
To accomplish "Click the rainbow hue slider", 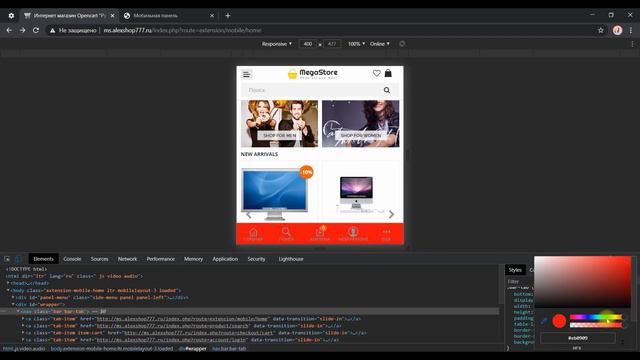I will pos(596,317).
